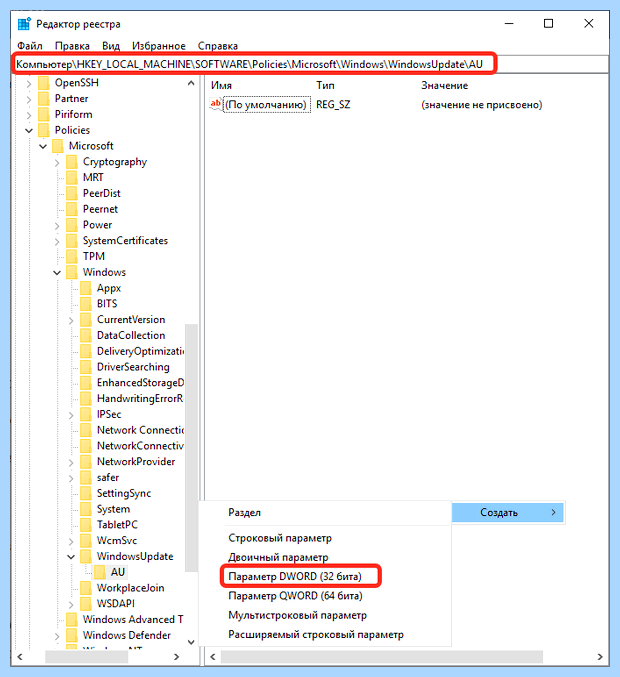Click the WindowsUpdate folder icon
620x677 pixels.
(x=86, y=557)
